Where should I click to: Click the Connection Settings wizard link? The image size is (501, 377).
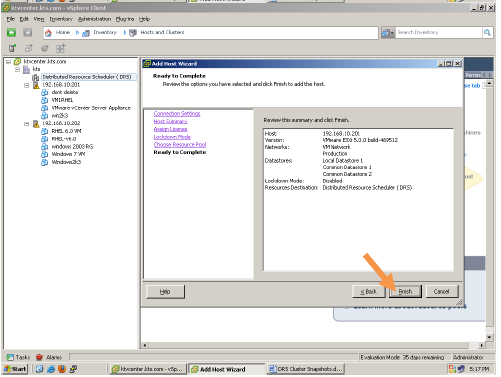177,114
